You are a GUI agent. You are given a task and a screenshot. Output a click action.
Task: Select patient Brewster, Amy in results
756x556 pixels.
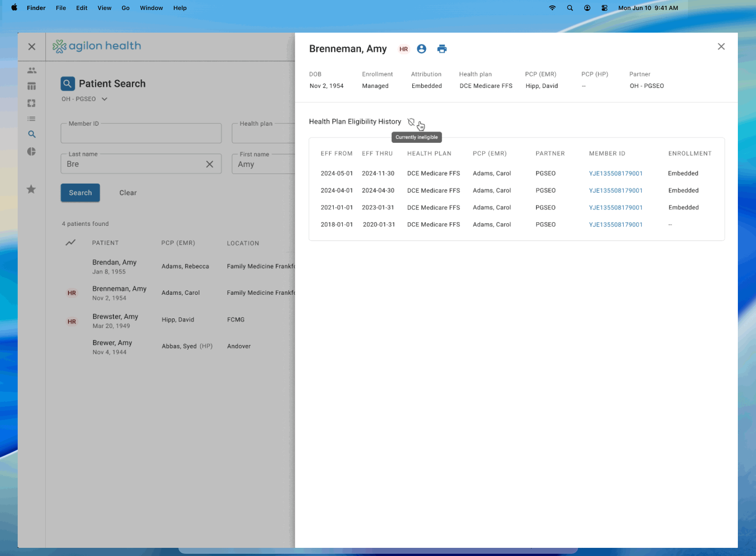pyautogui.click(x=115, y=317)
